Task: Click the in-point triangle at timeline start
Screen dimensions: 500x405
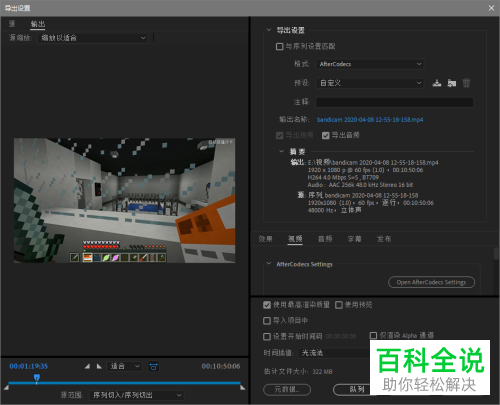Action: 6,387
